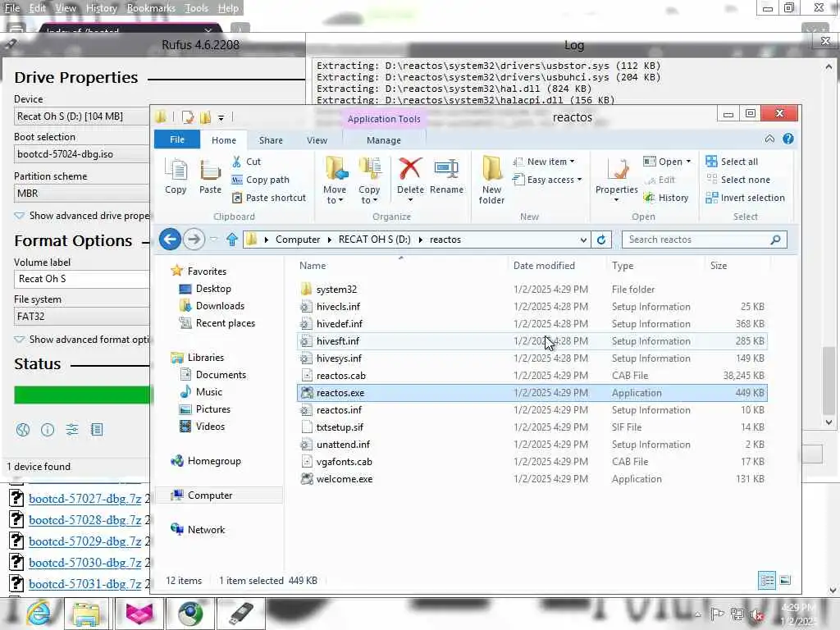Open Documents library
840x630 pixels.
click(212, 374)
